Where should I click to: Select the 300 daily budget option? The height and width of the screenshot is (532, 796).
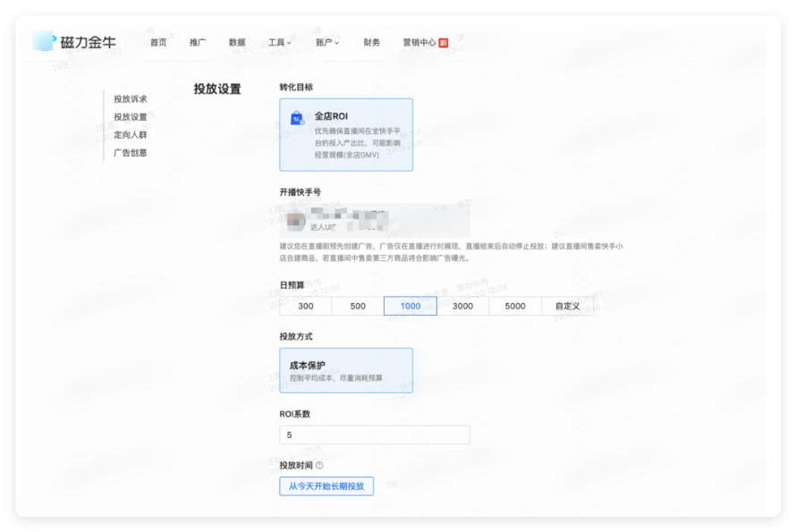tap(305, 306)
